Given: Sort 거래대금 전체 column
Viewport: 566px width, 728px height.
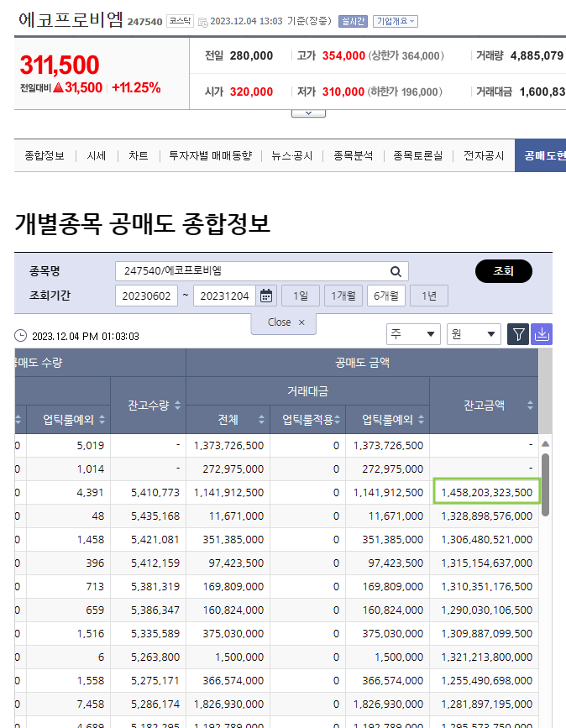Looking at the screenshot, I should click(x=261, y=420).
